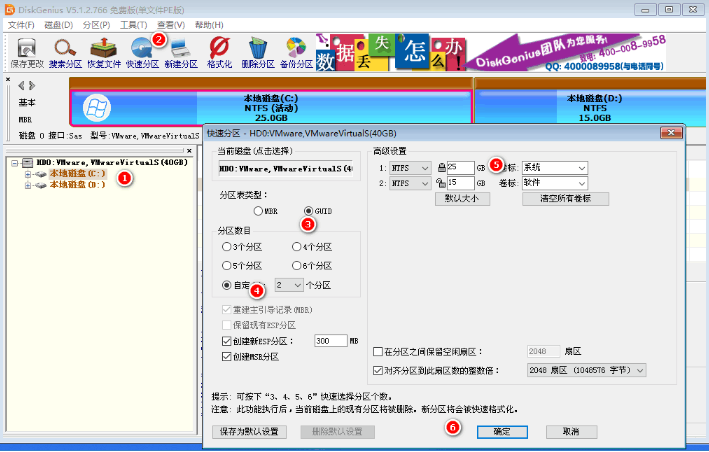Confirm with the 确定 button
Screen dimensions: 709x452
click(x=502, y=432)
